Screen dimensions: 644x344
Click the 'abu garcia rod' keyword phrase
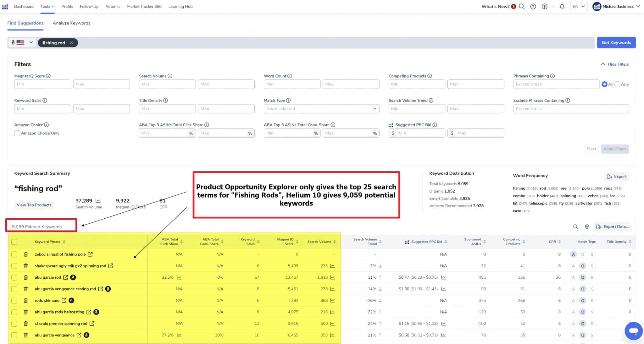pyautogui.click(x=48, y=277)
